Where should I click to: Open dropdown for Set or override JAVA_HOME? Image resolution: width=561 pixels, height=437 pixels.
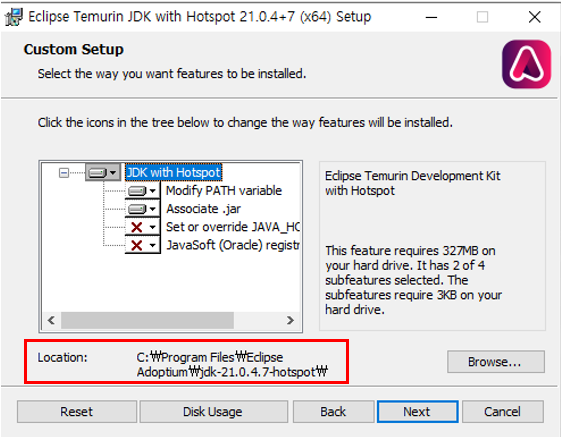(x=143, y=227)
